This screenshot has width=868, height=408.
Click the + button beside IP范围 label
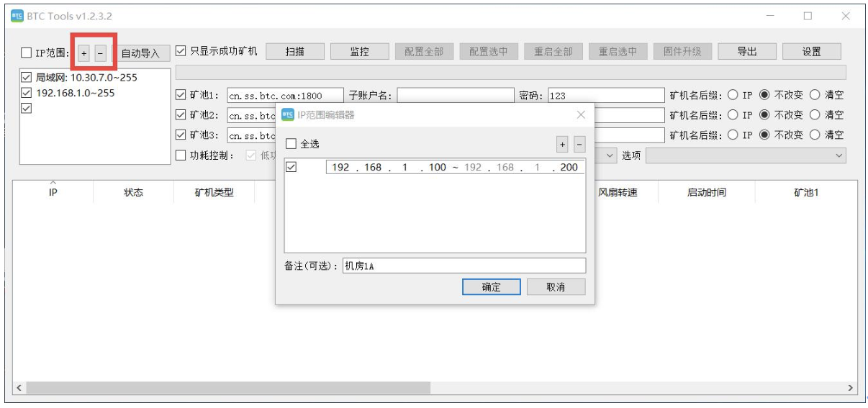click(x=84, y=53)
